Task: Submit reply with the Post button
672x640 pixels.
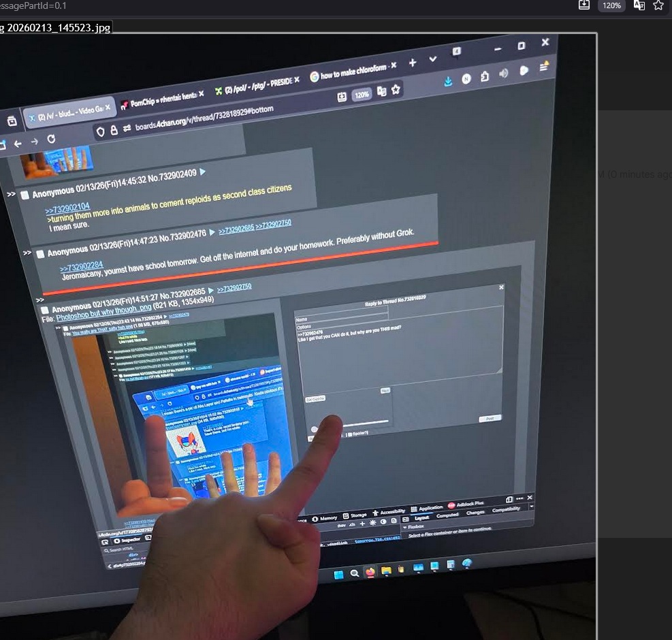Action: tap(490, 418)
